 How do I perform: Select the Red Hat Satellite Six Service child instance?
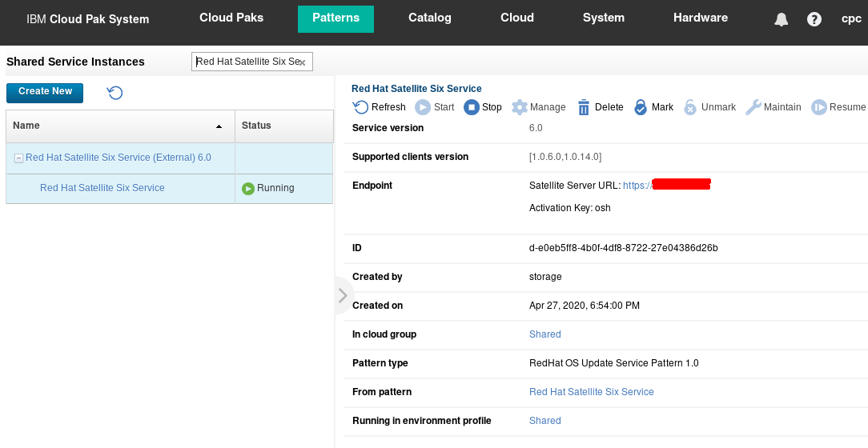pos(102,188)
